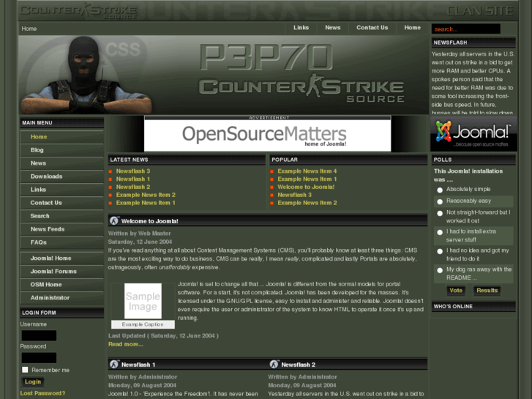This screenshot has height=399, width=532.
Task: Open the Lost Password? link
Action: click(42, 393)
